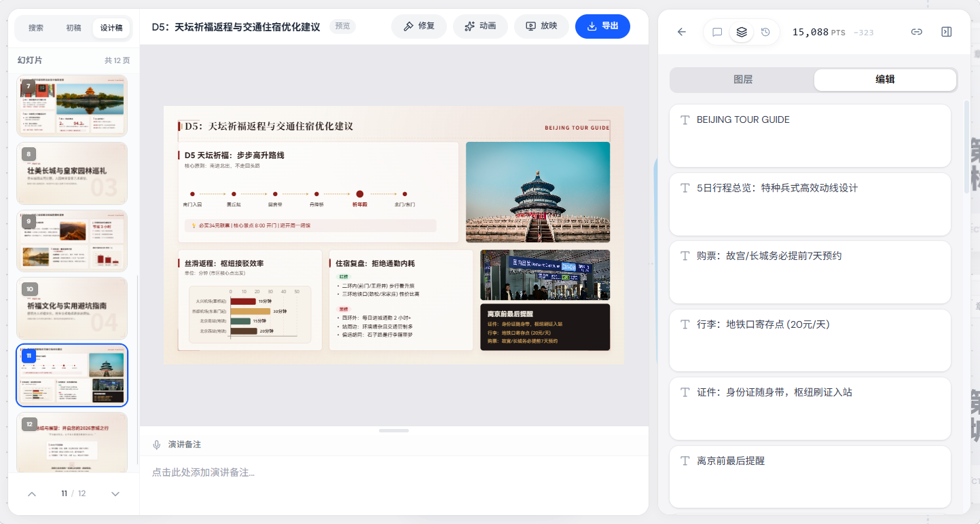Viewport: 980px width, 524px height.
Task: Select slide 8 壮美长城 thumbnail
Action: pos(72,173)
